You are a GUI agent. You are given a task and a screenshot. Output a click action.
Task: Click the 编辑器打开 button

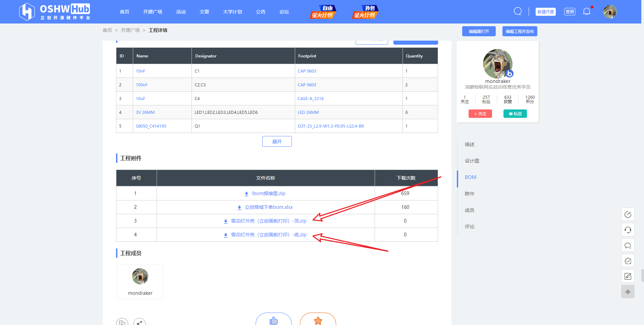coord(479,31)
